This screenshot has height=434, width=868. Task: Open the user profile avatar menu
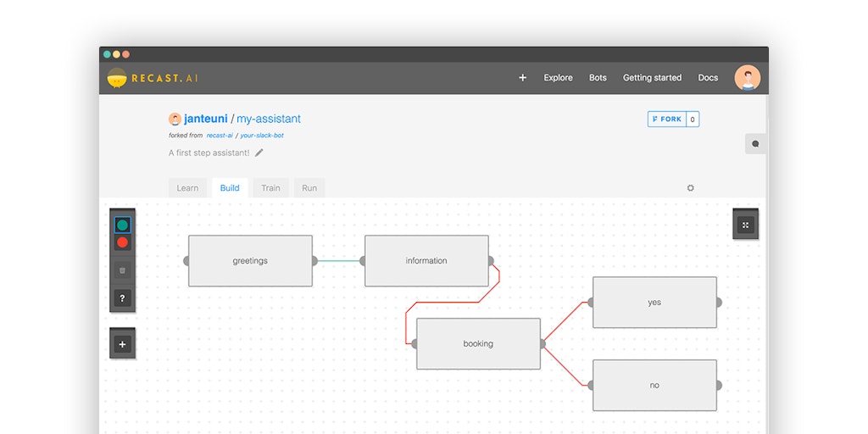(x=748, y=78)
